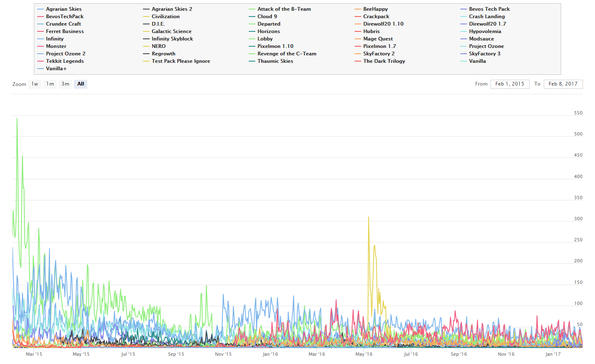The height and width of the screenshot is (364, 595).
Task: Zoom chart to 3m range
Action: point(65,84)
